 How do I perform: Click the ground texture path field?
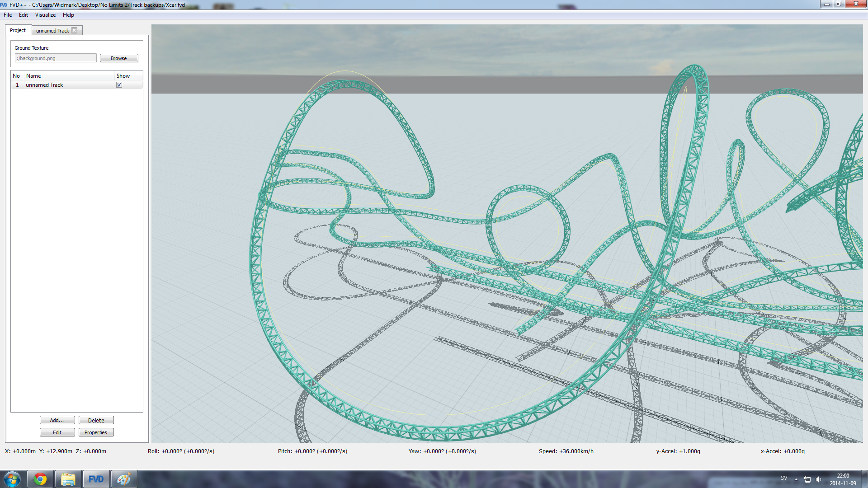click(x=56, y=58)
